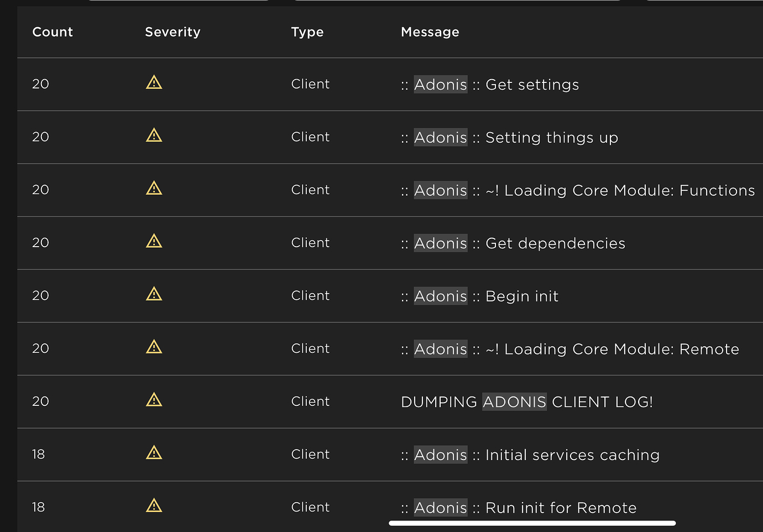This screenshot has height=532, width=763.
Task: Open the Message column header sort options
Action: point(430,32)
